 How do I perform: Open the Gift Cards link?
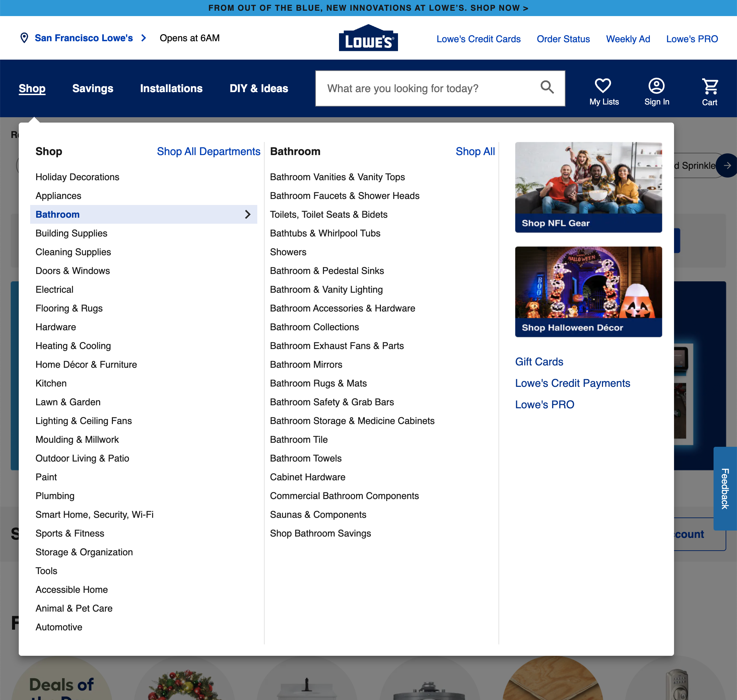[539, 361]
